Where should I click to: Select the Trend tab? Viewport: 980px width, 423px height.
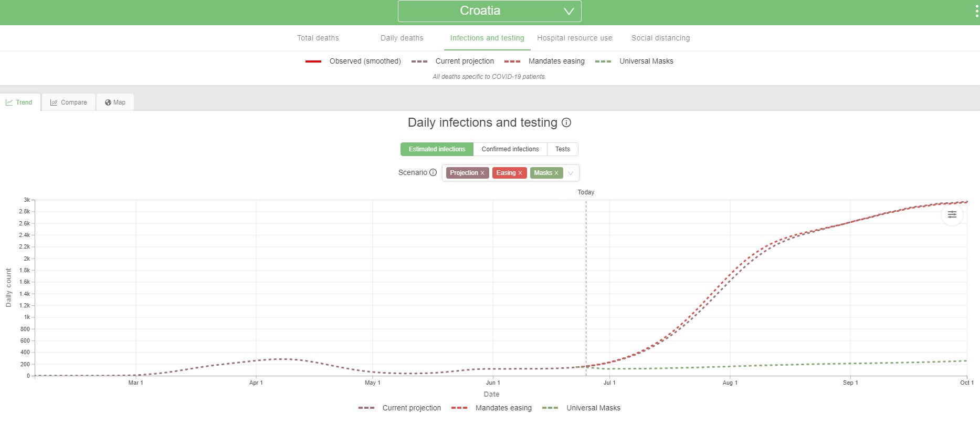[x=19, y=102]
